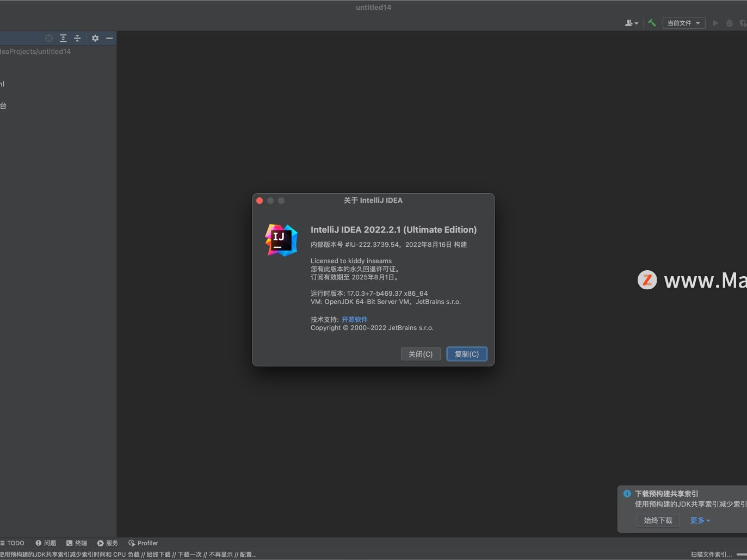Open the 开源软件 support link
Screen dimensions: 747x560
point(354,319)
